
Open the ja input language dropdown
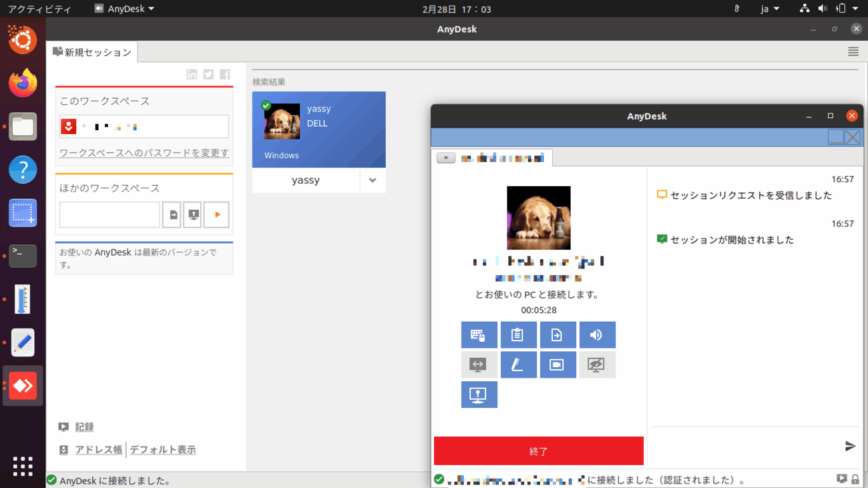(770, 9)
